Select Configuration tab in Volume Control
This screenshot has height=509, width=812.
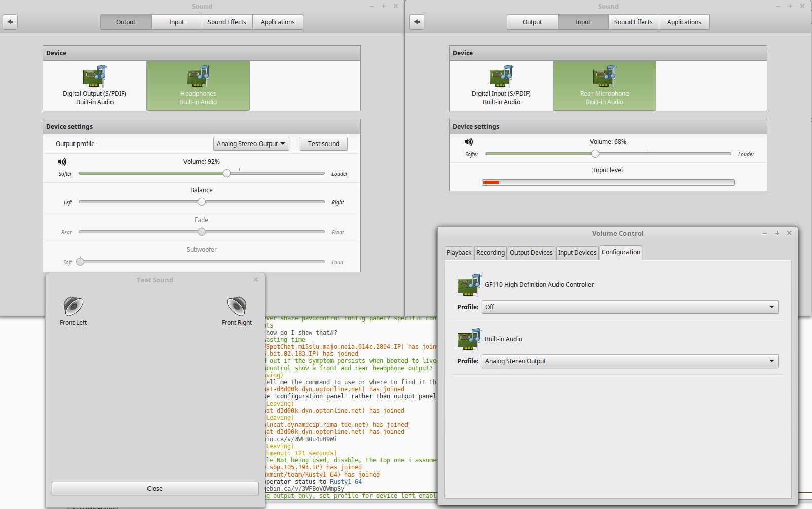click(x=621, y=252)
